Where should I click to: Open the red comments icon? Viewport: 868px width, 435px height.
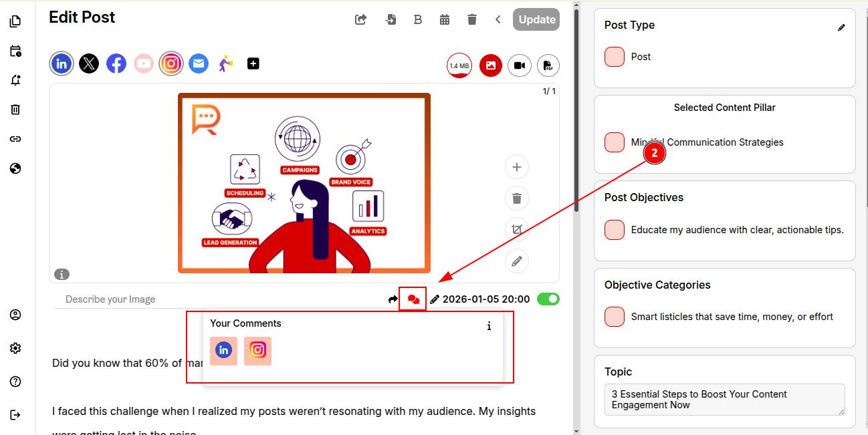[x=413, y=299]
